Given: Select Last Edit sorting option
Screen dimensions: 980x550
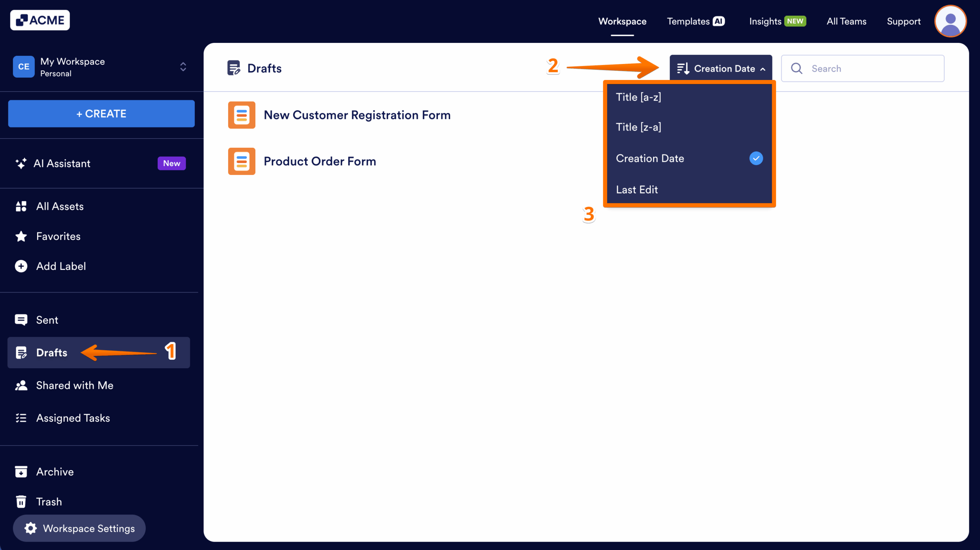Looking at the screenshot, I should tap(637, 189).
